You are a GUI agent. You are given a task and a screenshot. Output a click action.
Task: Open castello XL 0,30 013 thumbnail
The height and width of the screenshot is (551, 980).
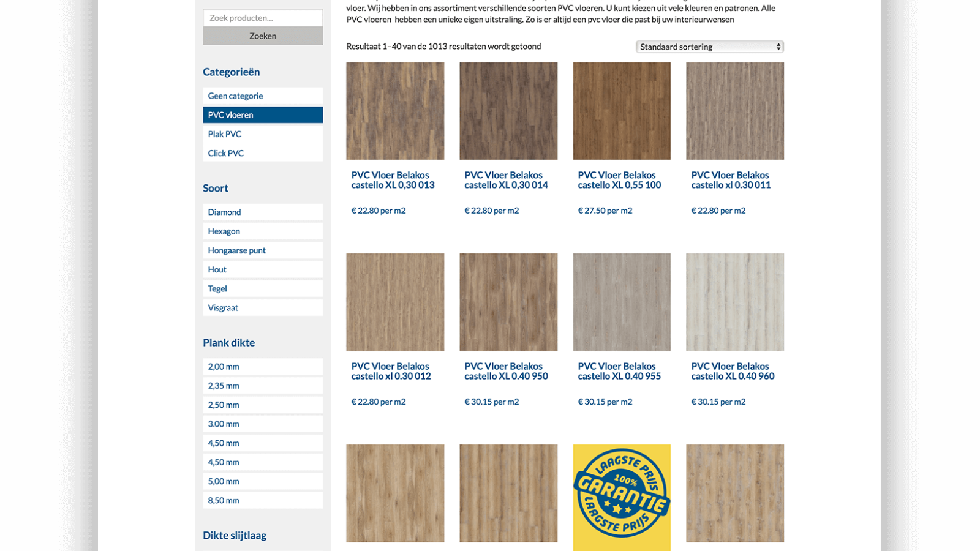pyautogui.click(x=395, y=111)
